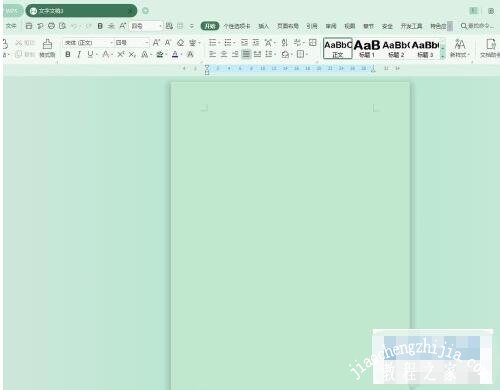Click the search commands magnifier

click(x=463, y=26)
